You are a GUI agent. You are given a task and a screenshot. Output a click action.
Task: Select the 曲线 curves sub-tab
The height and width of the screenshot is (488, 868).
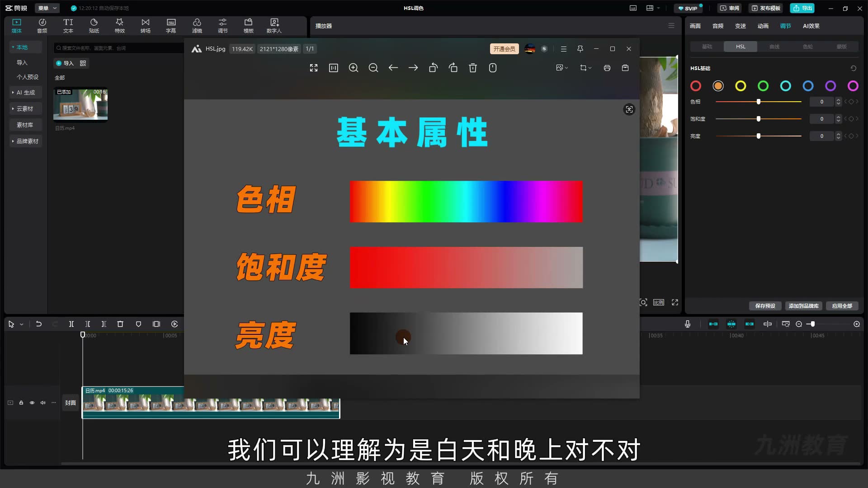pyautogui.click(x=774, y=47)
